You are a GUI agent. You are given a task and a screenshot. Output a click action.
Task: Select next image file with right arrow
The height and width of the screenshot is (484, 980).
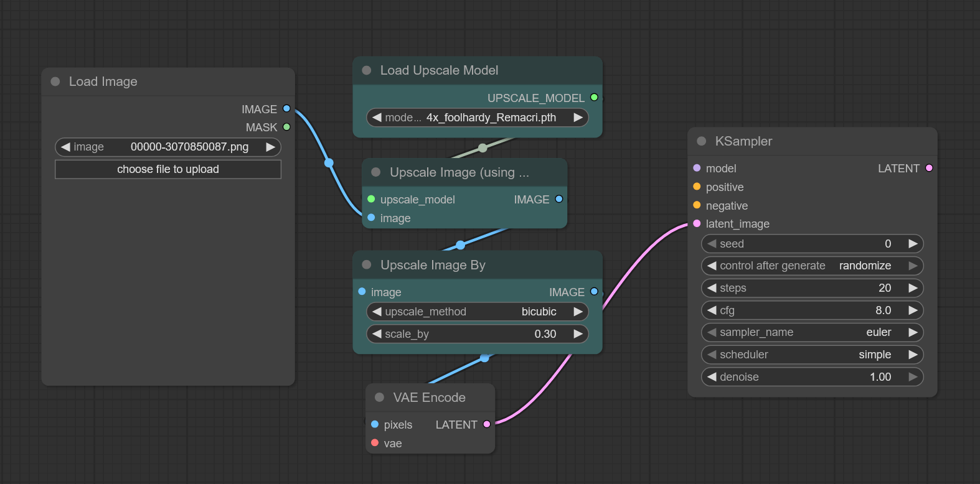point(270,147)
